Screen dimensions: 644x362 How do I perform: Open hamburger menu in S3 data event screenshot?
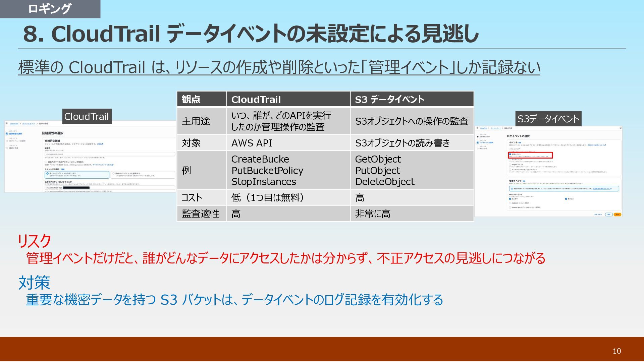(x=477, y=128)
